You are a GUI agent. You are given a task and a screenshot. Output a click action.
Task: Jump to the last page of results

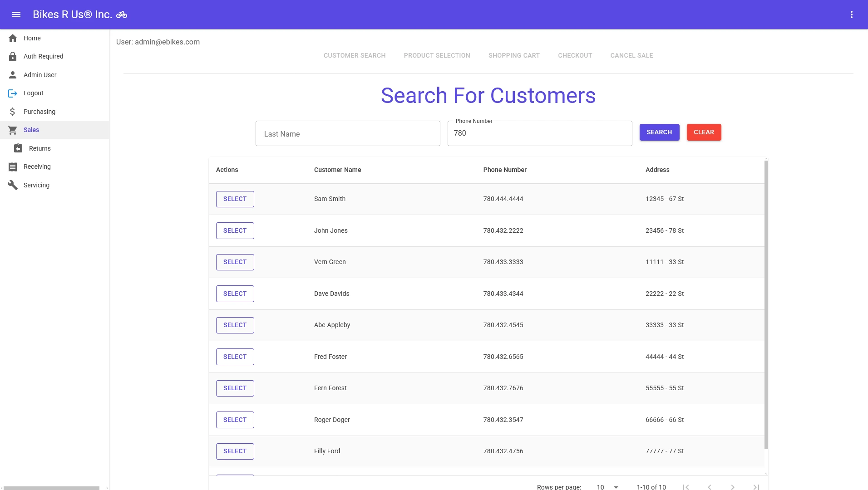tap(755, 486)
